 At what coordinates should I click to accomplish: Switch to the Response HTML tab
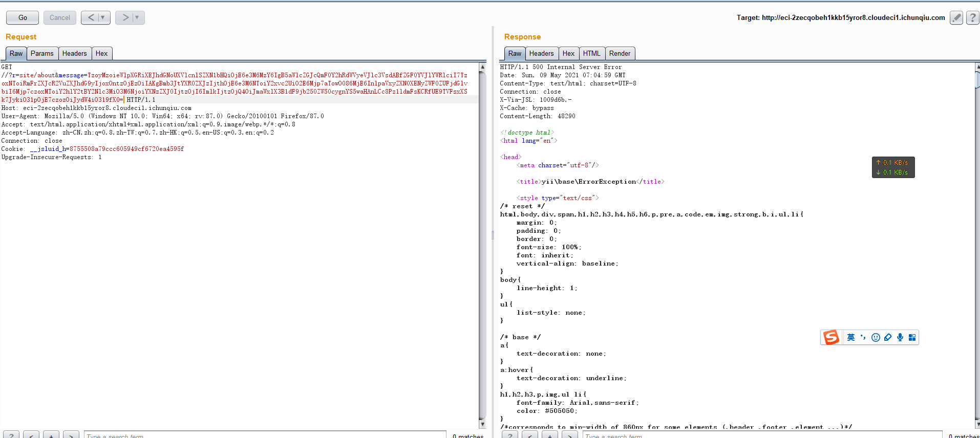[x=591, y=53]
